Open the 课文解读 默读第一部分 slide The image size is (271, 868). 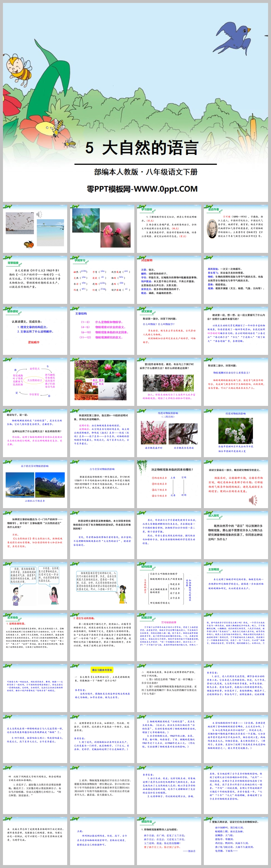[x=169, y=331]
